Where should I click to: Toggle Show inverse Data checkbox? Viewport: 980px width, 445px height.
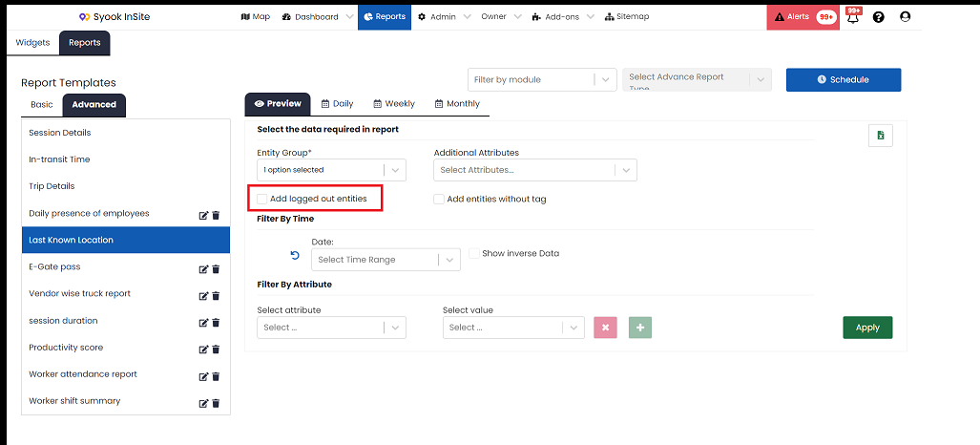pyautogui.click(x=474, y=253)
